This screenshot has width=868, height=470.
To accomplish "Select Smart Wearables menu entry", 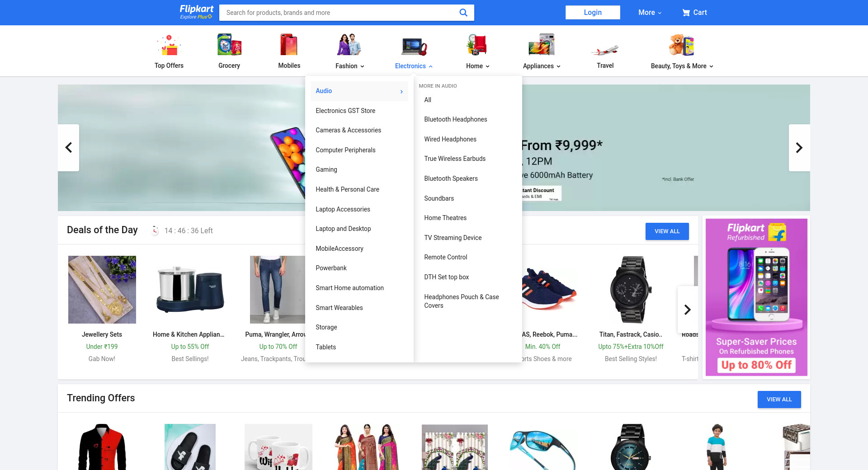I will 339,308.
